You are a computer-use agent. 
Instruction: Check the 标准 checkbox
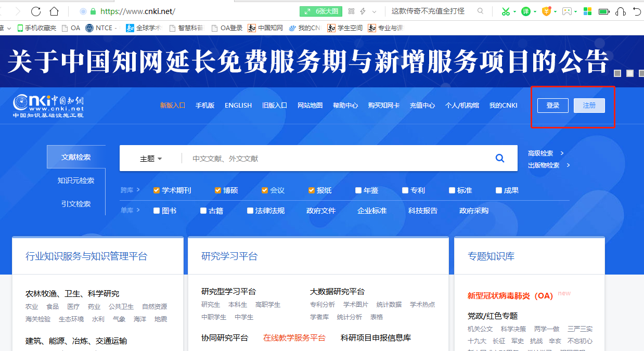(452, 190)
